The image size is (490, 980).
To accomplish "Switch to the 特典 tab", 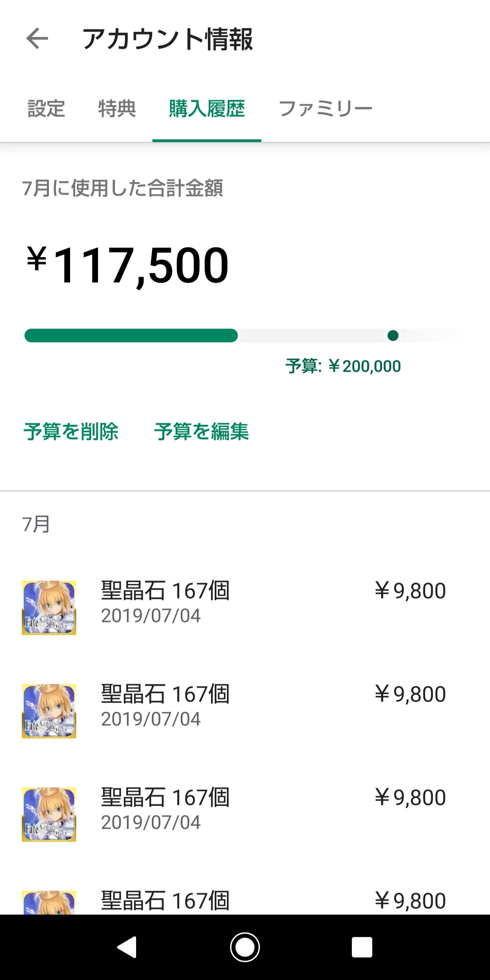I will click(x=117, y=109).
